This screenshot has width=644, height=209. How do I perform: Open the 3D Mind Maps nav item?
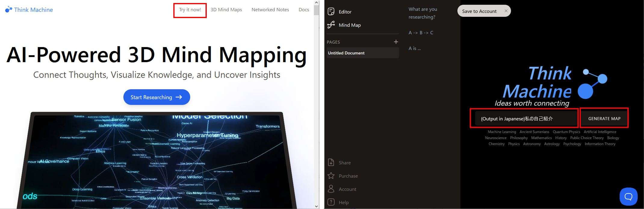click(x=226, y=10)
